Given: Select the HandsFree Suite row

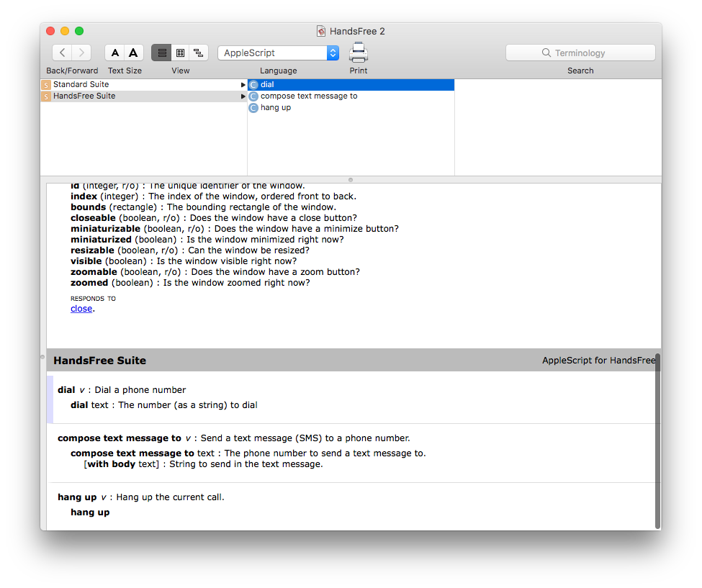Looking at the screenshot, I should [144, 96].
